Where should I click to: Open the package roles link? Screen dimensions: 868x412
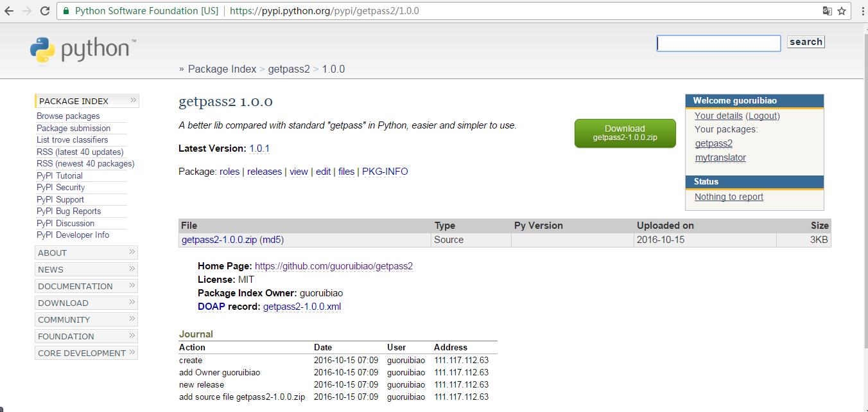tap(229, 172)
